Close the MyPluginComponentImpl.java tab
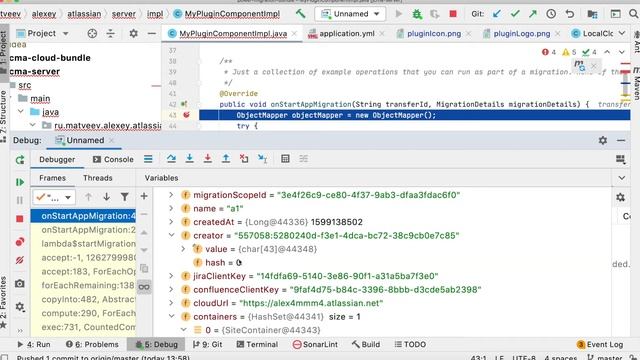Image resolution: width=640 pixels, height=360 pixels. point(294,33)
